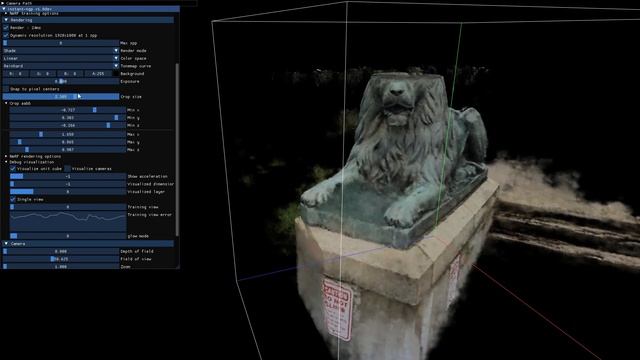640x360 pixels.
Task: Click the Crop size slider
Action: pyautogui.click(x=61, y=97)
